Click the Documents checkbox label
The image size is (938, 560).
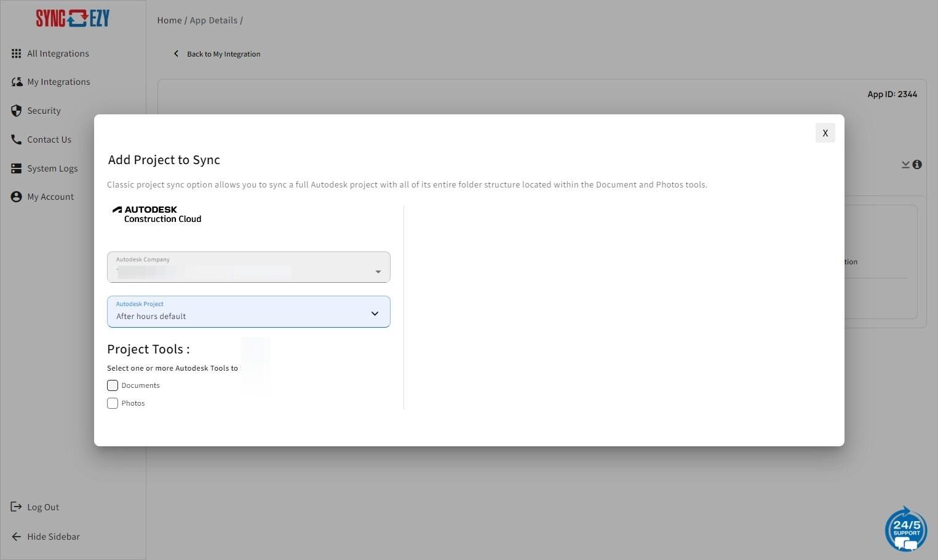coord(140,385)
